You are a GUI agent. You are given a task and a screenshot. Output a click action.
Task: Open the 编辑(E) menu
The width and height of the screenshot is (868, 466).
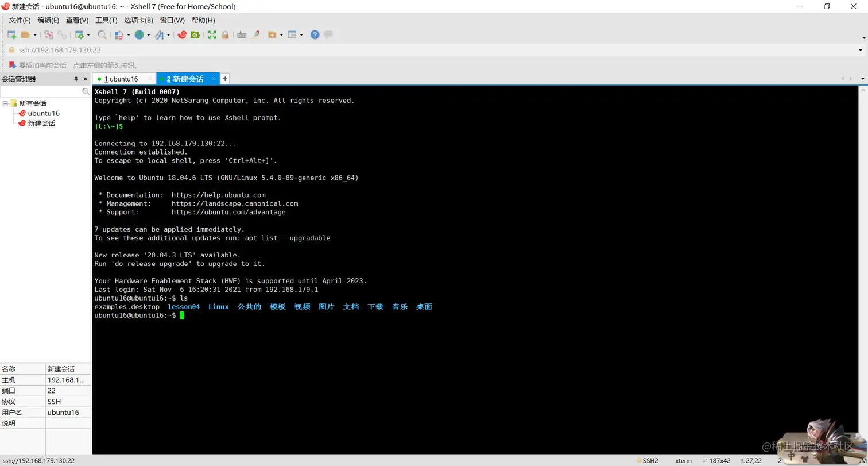pos(48,20)
